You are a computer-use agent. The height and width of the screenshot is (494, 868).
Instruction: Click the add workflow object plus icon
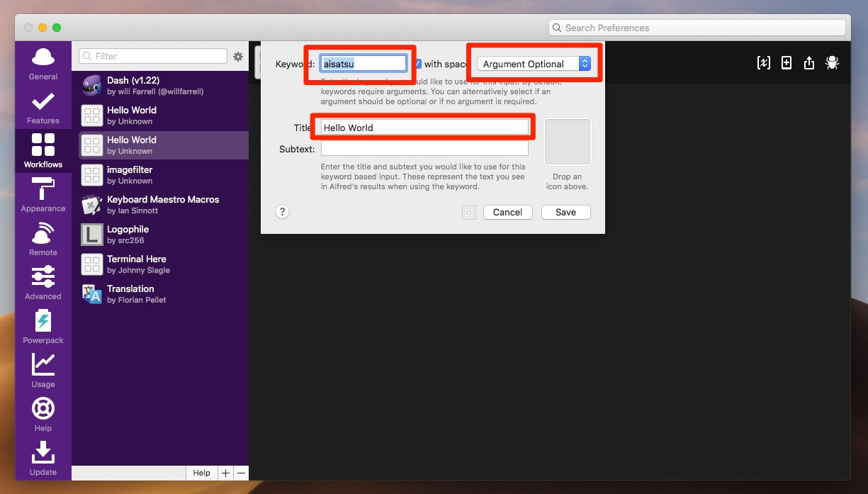click(x=787, y=63)
